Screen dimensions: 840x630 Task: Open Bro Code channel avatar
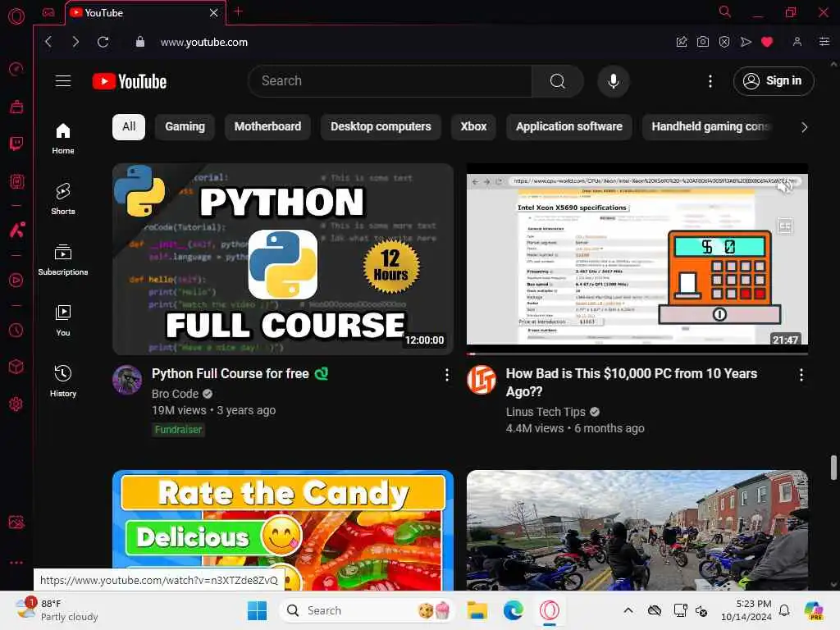tap(127, 380)
